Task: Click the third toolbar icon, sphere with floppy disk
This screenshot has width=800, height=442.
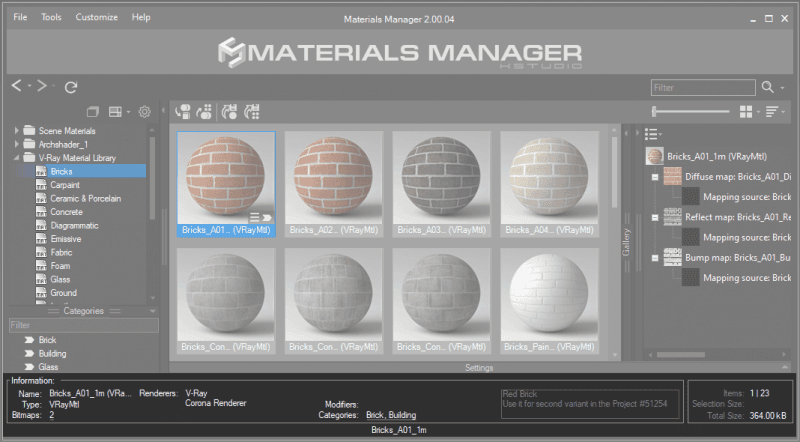Action: click(x=229, y=111)
